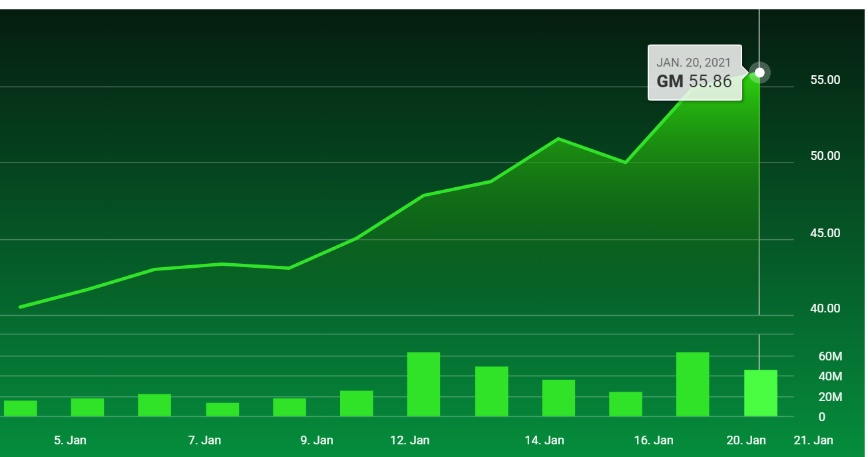Click the price line peak above 14. Jan
868x457 pixels.
click(558, 139)
